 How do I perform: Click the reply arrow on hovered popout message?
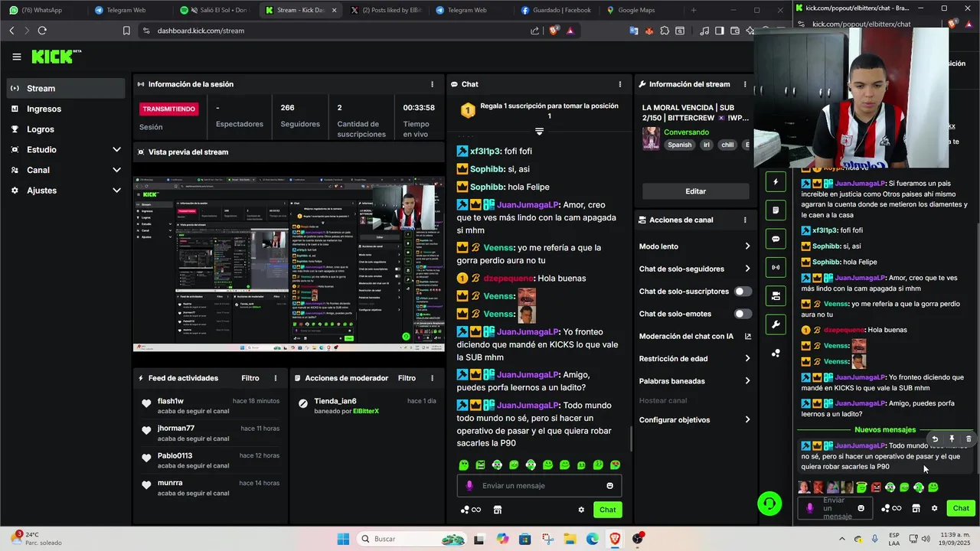(935, 439)
